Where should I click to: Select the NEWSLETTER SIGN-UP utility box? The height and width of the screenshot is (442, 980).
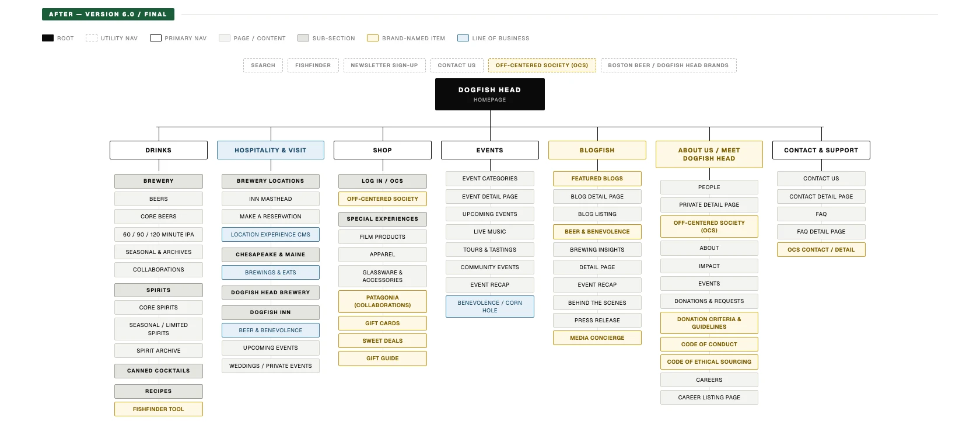(x=384, y=65)
